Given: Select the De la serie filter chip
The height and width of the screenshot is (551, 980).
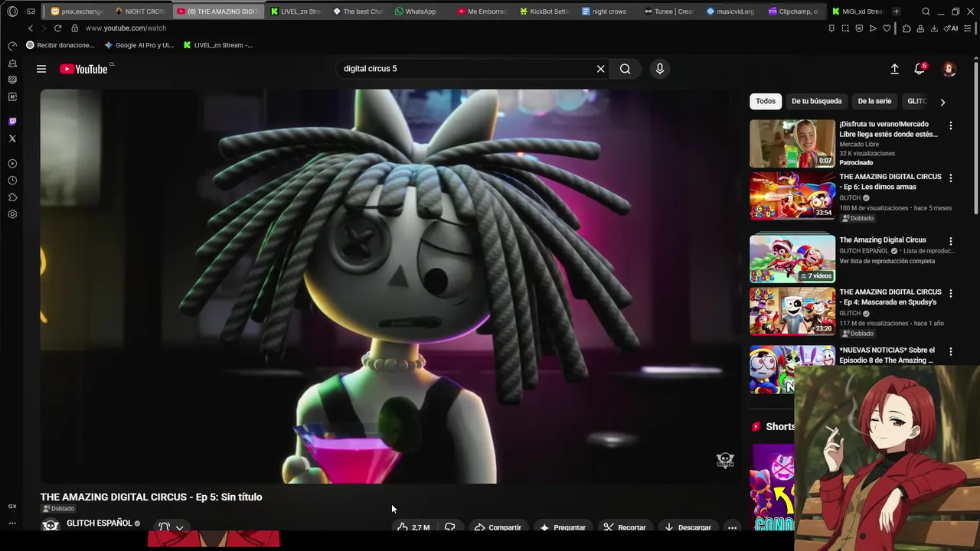Looking at the screenshot, I should click(x=874, y=101).
